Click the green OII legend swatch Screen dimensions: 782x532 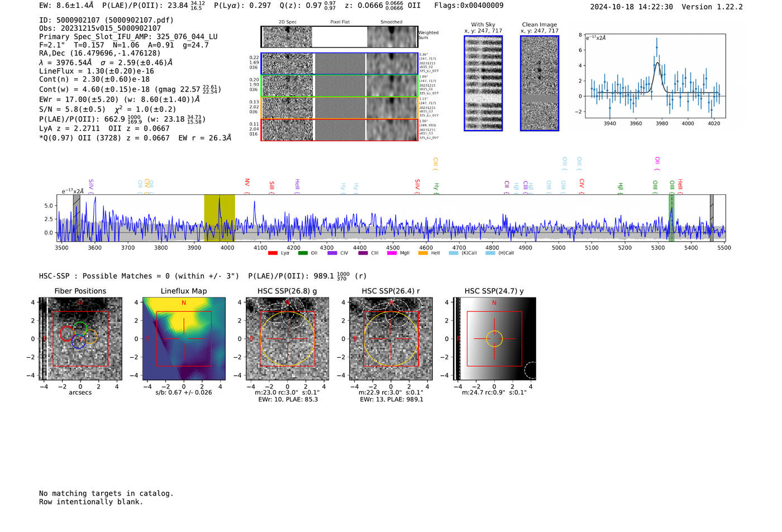click(303, 253)
